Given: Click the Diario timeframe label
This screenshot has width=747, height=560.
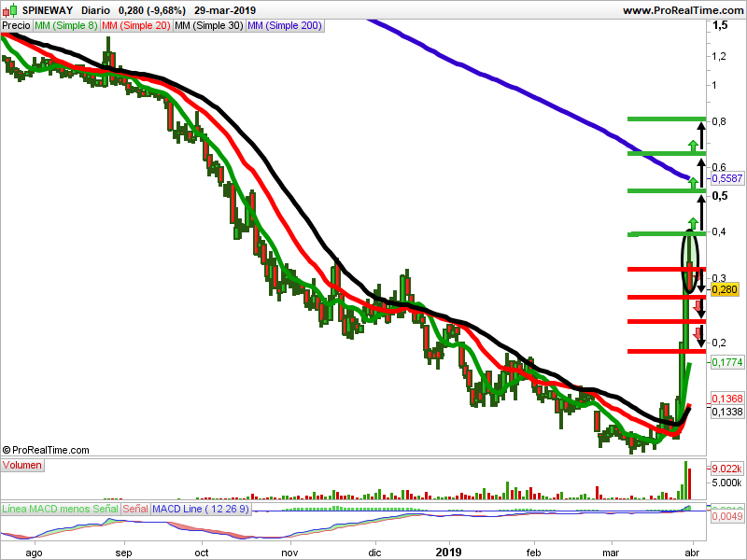Looking at the screenshot, I should pos(95,10).
